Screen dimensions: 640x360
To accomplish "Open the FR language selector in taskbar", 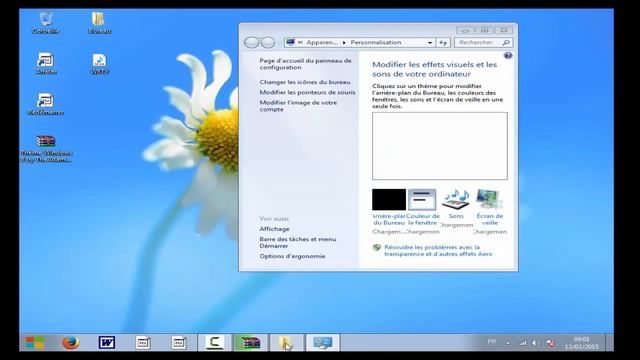I will [x=492, y=342].
